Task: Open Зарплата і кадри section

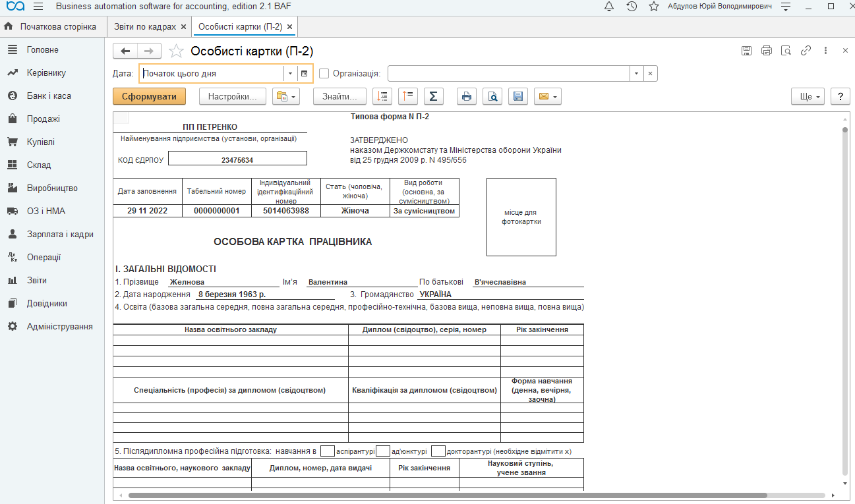Action: pyautogui.click(x=60, y=234)
